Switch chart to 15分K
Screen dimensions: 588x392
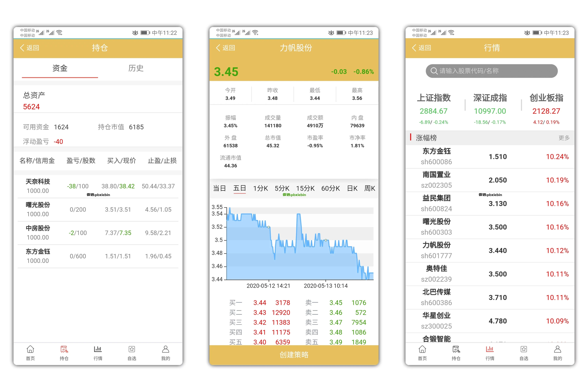coord(305,188)
